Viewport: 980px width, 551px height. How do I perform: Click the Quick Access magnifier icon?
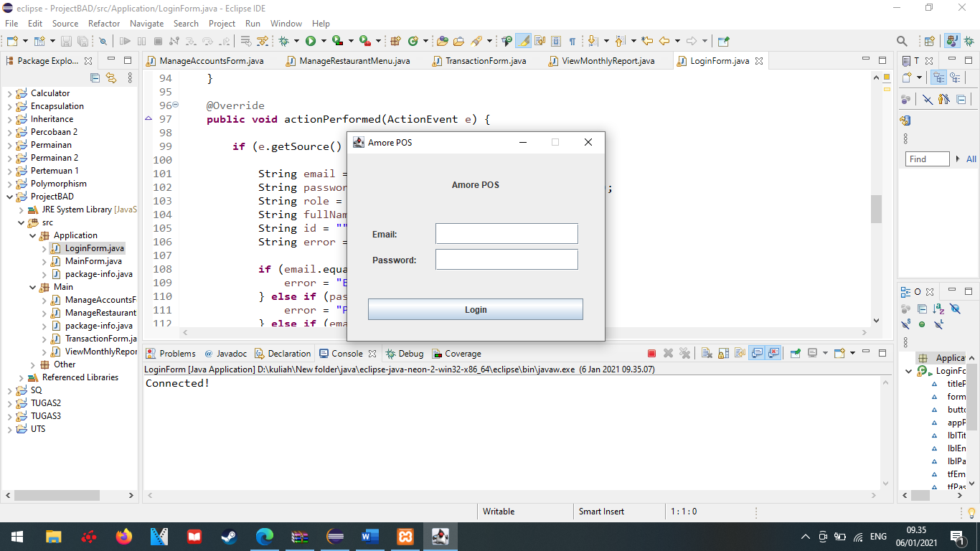[x=902, y=41]
